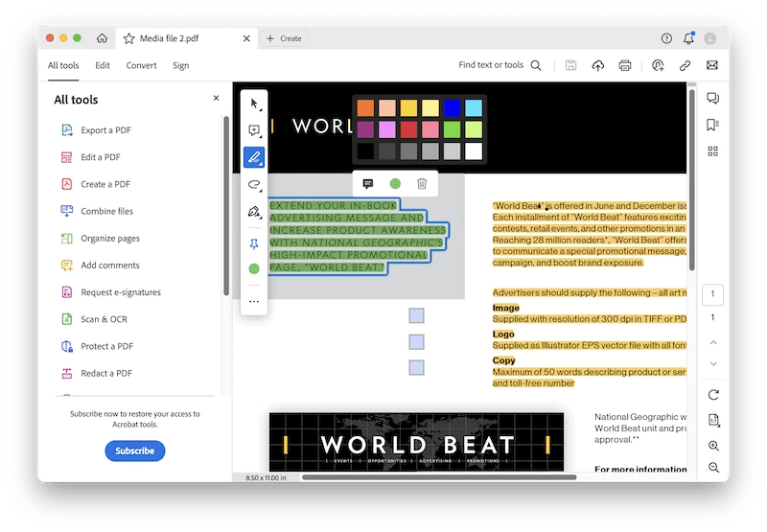767x532 pixels.
Task: Click the blue Subscribe button
Action: coord(135,451)
